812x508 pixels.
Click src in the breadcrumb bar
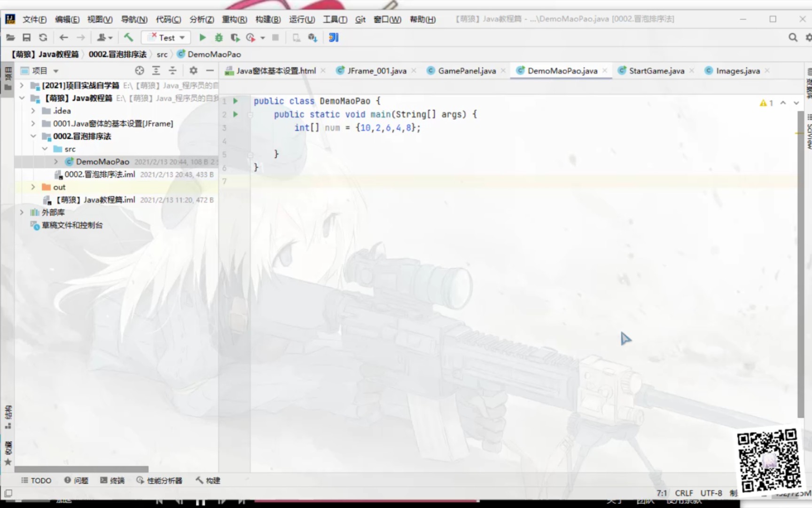[162, 54]
